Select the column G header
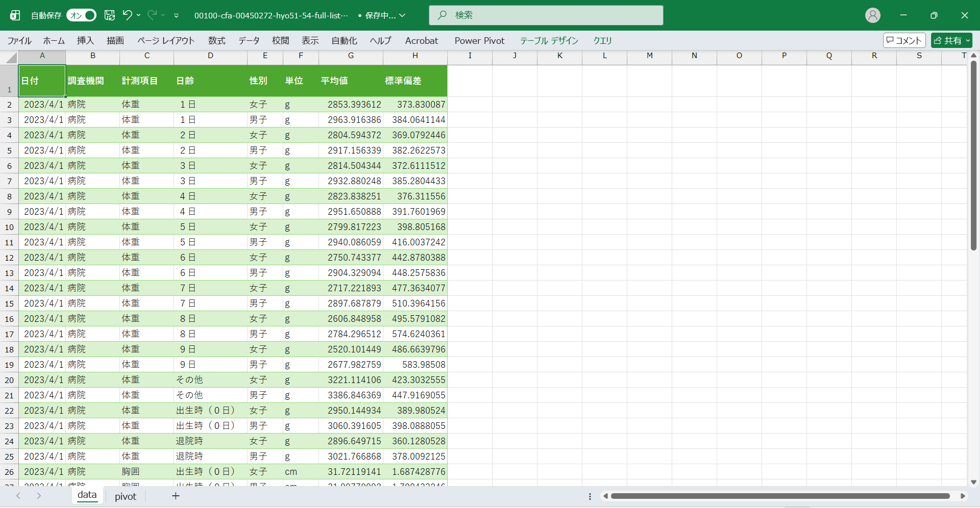The image size is (980, 508). click(351, 56)
